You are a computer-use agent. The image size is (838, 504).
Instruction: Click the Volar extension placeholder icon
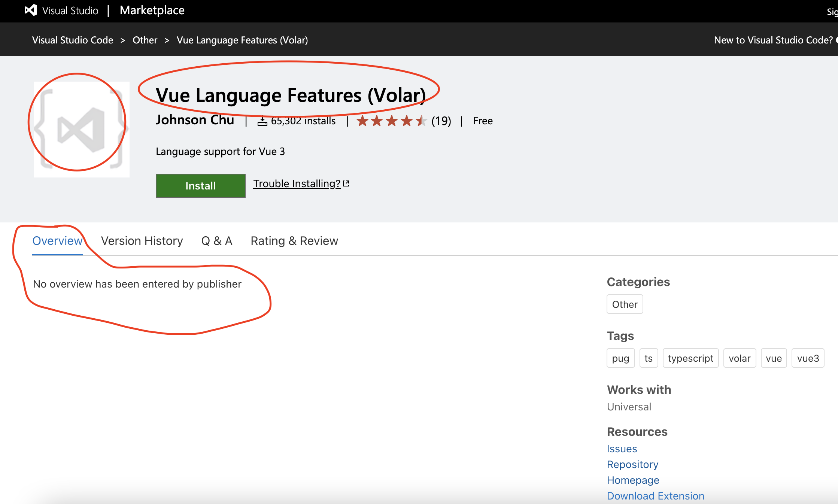point(81,129)
